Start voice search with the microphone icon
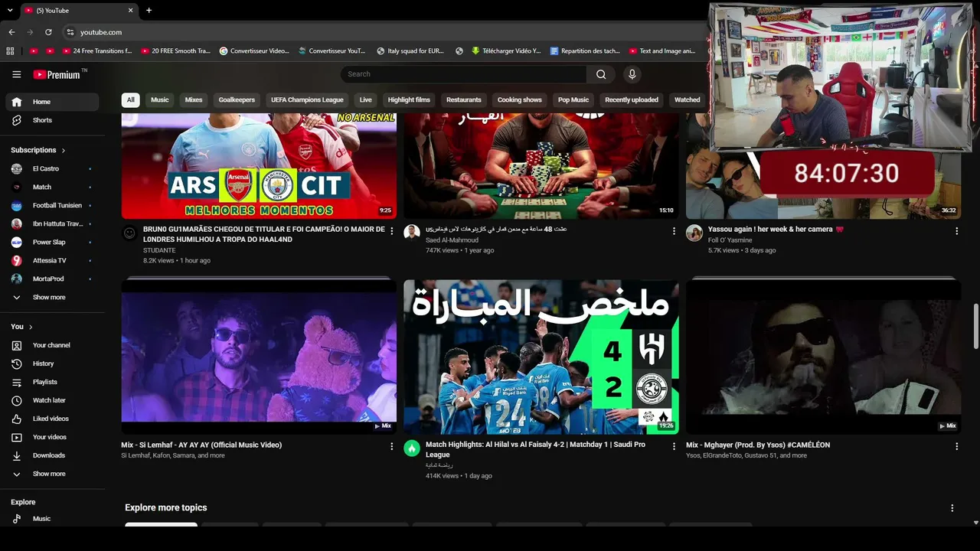The width and height of the screenshot is (980, 551). click(x=632, y=74)
